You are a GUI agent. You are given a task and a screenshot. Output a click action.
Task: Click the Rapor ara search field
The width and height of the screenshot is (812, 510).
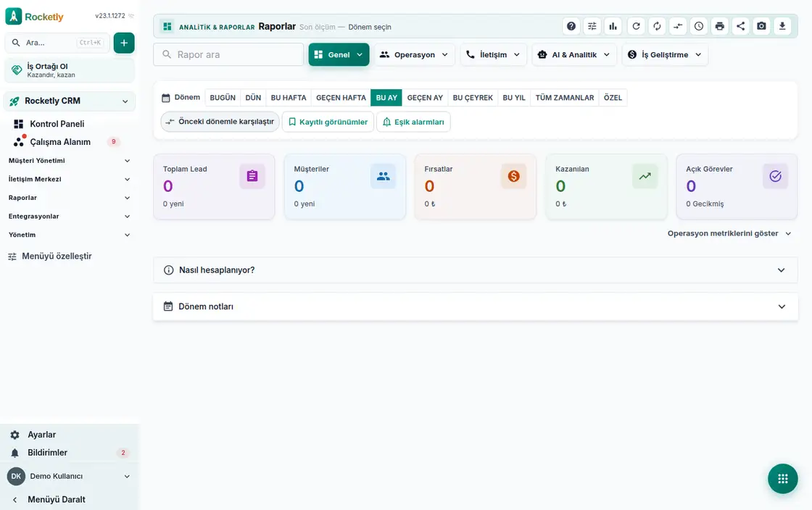(x=228, y=55)
